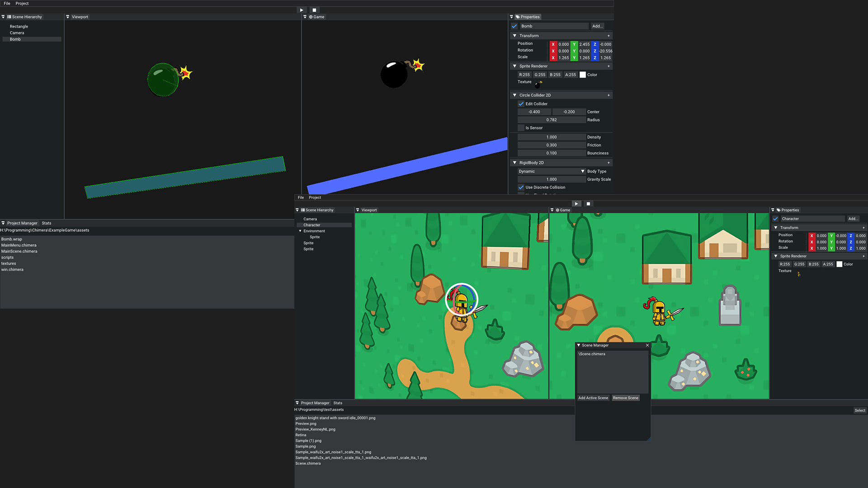Switch to the Stats tab in lower editor
Image resolution: width=868 pixels, height=488 pixels.
click(x=338, y=403)
